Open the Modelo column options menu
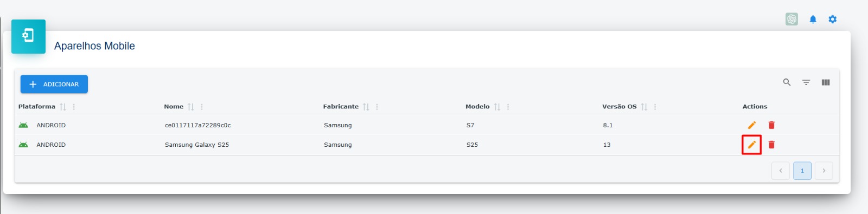This screenshot has height=214, width=868. 508,107
